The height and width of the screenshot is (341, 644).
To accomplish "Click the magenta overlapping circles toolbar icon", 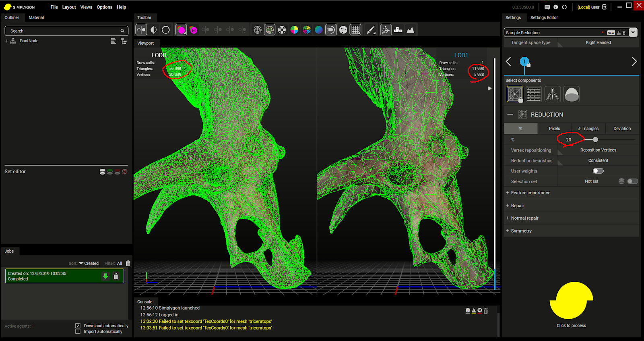I will (x=181, y=30).
